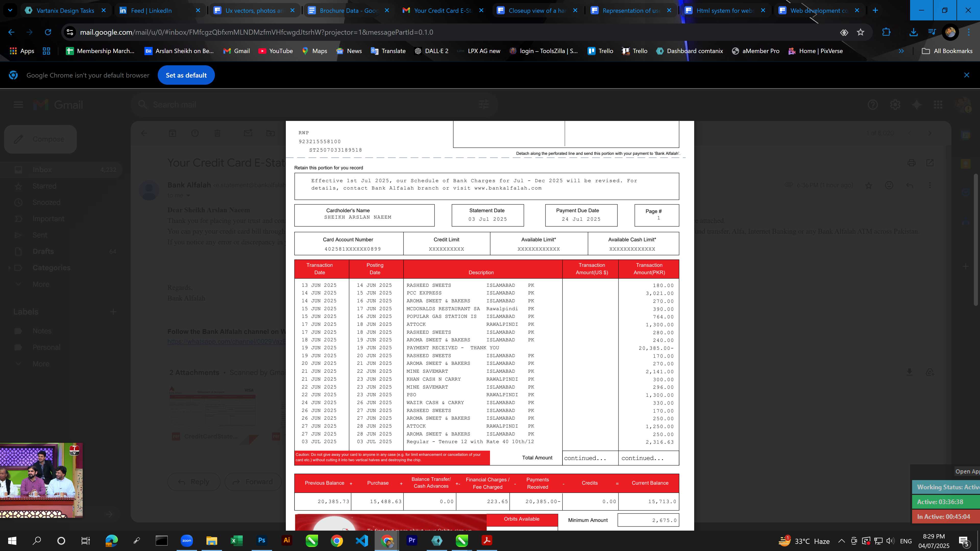Show hidden system tray icons

click(x=841, y=541)
